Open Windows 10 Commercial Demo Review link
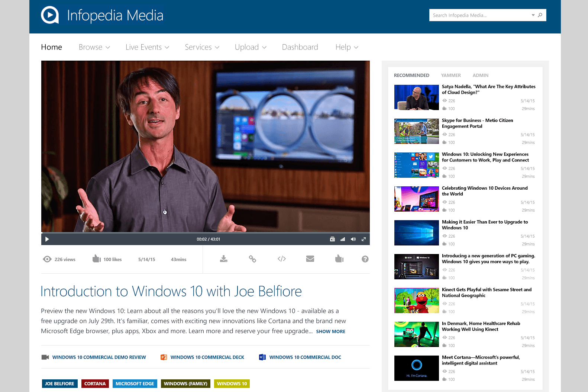This screenshot has width=588, height=392. (x=99, y=357)
